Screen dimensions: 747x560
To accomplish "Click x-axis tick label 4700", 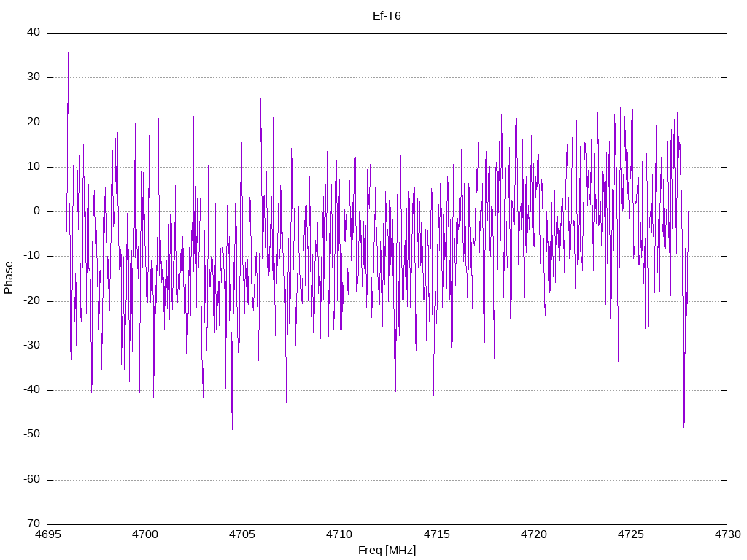I will pos(144,534).
